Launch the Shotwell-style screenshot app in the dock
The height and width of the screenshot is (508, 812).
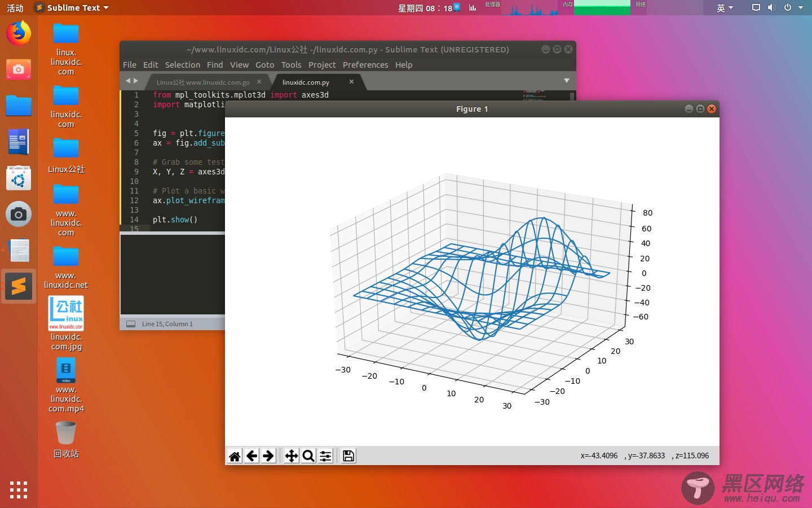click(x=19, y=69)
